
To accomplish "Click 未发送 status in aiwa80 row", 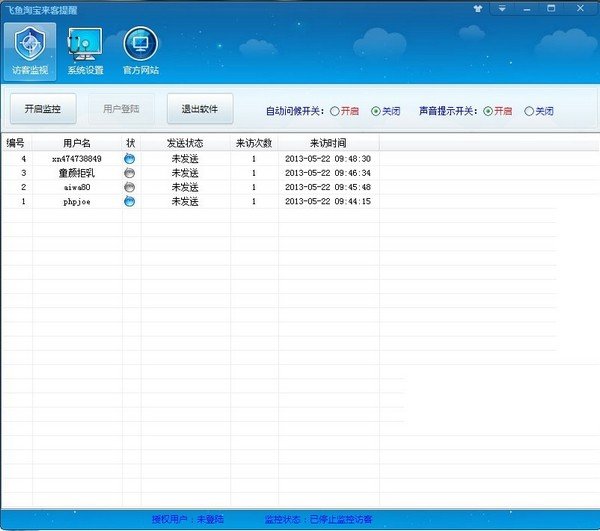I will tap(185, 187).
